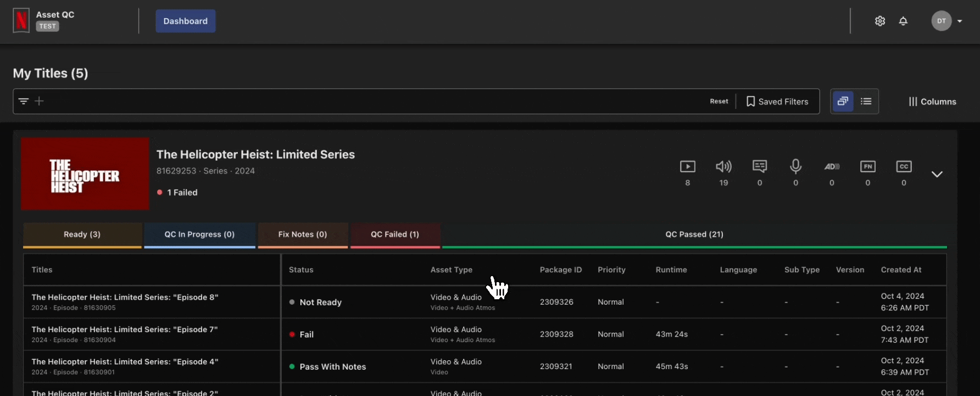Click the audio description AD icon
The width and height of the screenshot is (980, 396).
pos(832,167)
